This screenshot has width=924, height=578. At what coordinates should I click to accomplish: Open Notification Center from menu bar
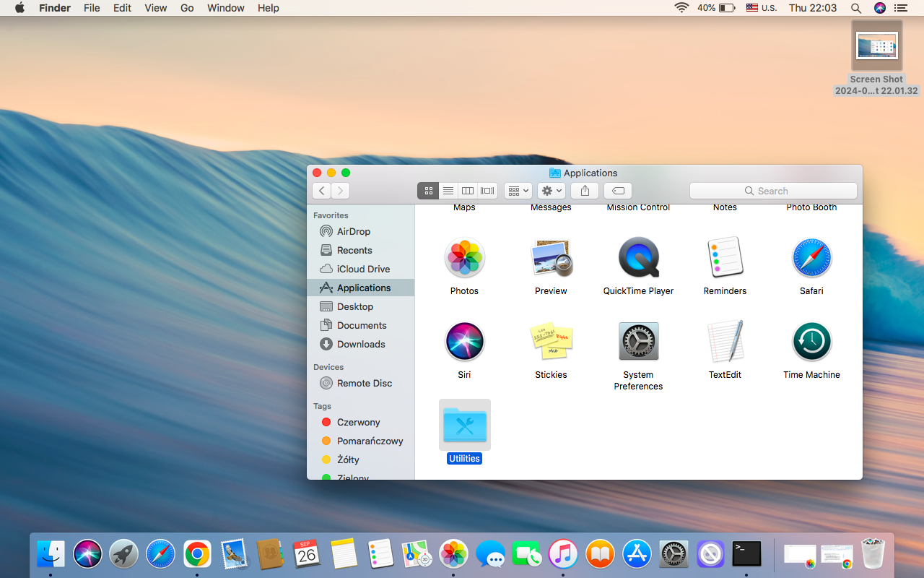coord(900,8)
